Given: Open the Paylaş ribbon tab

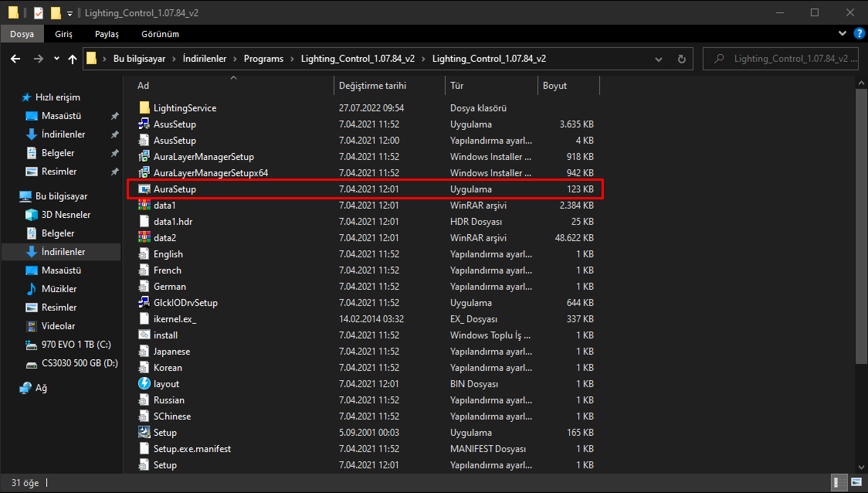Looking at the screenshot, I should point(107,34).
